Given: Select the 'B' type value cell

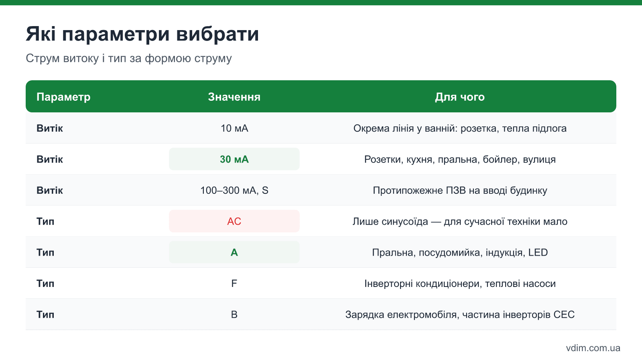Looking at the screenshot, I should [234, 315].
